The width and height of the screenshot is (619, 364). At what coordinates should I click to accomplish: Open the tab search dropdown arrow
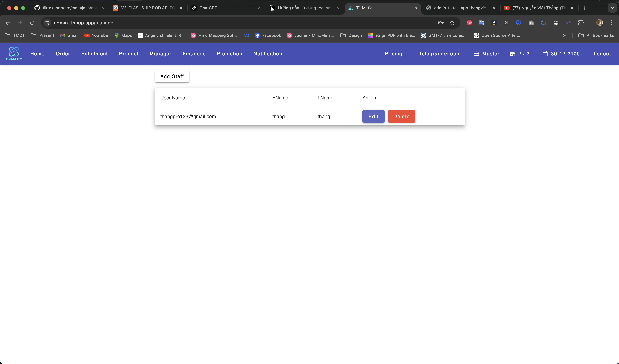612,8
